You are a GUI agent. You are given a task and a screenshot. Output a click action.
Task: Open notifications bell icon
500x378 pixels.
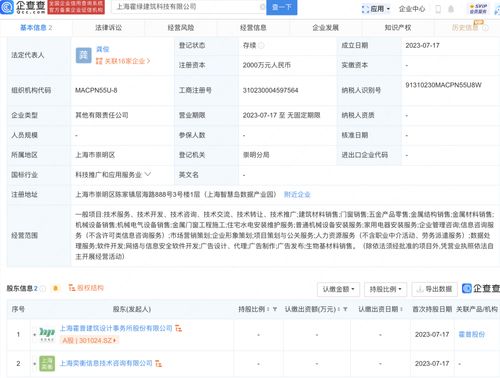click(x=451, y=9)
